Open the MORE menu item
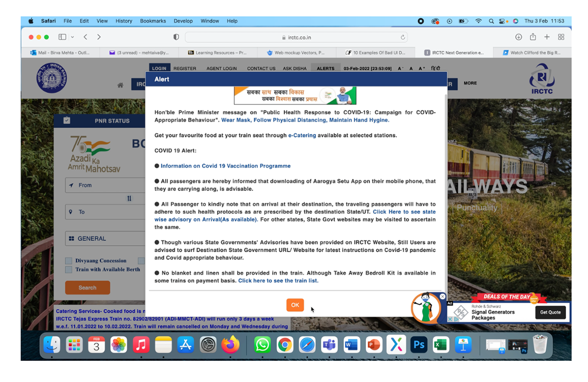588x382 pixels. (470, 83)
